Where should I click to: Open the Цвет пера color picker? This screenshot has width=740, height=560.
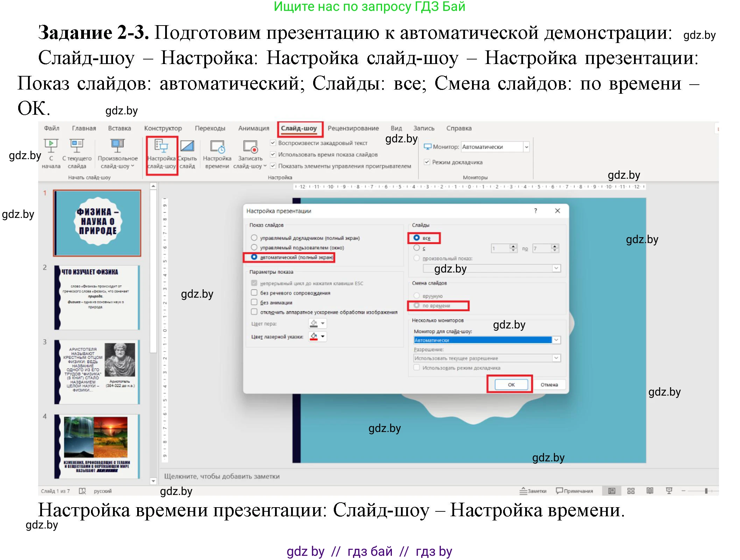click(318, 324)
